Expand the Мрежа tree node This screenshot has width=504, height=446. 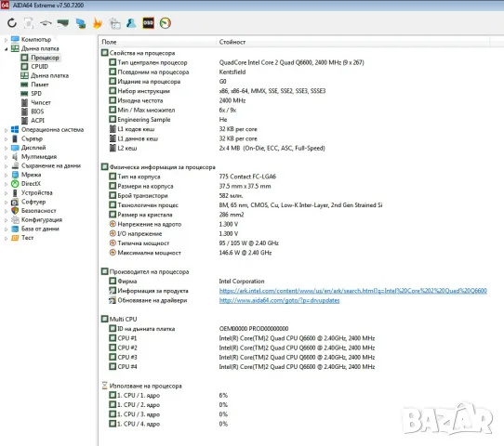pyautogui.click(x=6, y=175)
